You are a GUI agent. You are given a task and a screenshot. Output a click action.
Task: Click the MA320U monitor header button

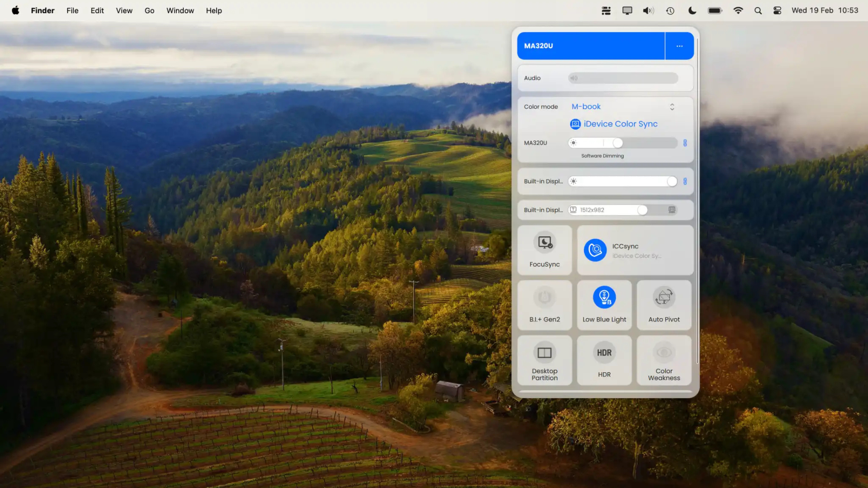pyautogui.click(x=590, y=46)
